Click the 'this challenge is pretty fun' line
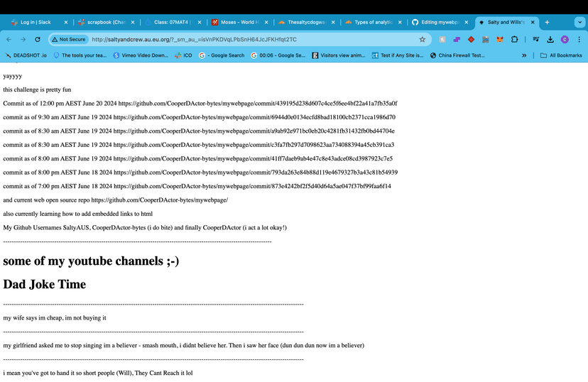Image resolution: width=588 pixels, height=382 pixels. pyautogui.click(x=37, y=89)
